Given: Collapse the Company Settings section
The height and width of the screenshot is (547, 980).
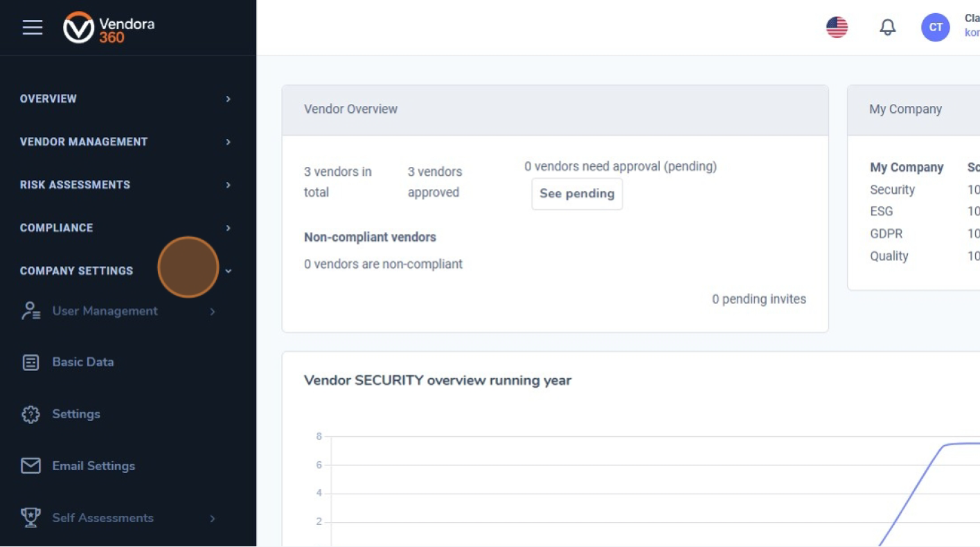Looking at the screenshot, I should tap(228, 271).
